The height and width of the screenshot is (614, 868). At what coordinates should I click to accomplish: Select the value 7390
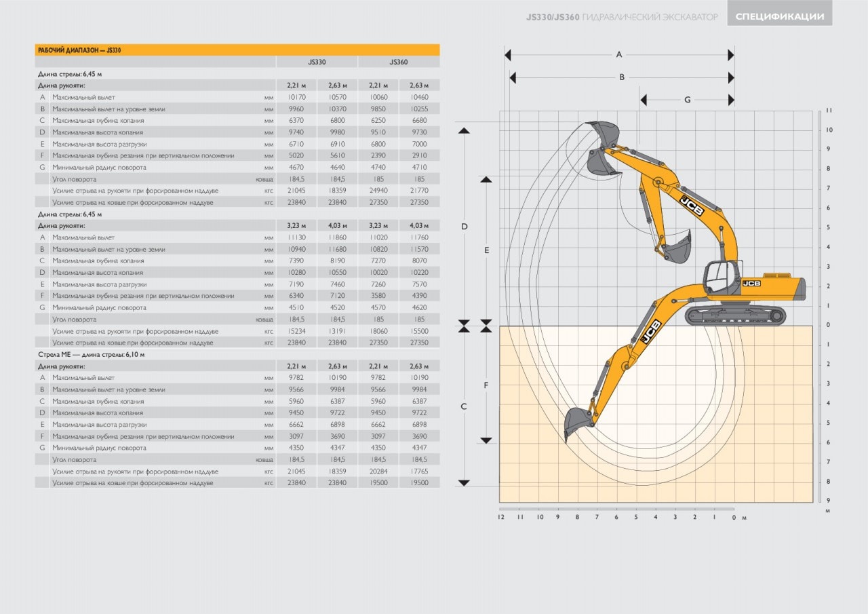pos(296,261)
